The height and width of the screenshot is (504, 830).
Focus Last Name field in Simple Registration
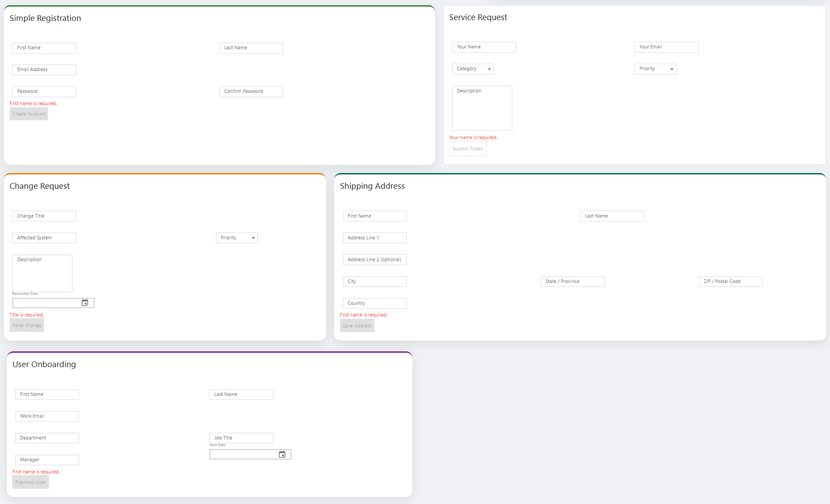click(x=251, y=48)
